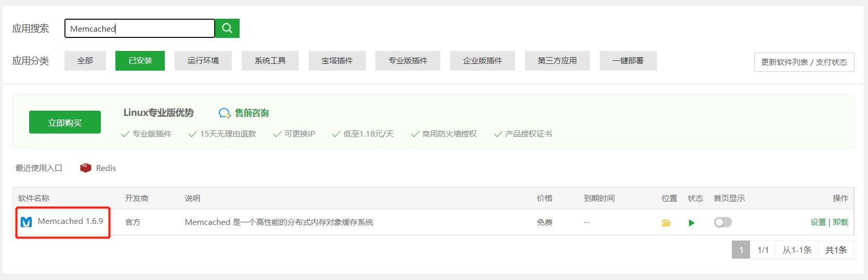Viewport: 868px width, 280px height.
Task: Click the Redis cube icon
Action: [86, 168]
